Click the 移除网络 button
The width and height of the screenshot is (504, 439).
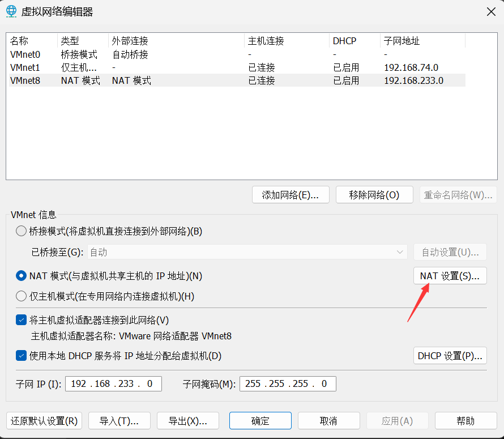[x=374, y=195]
